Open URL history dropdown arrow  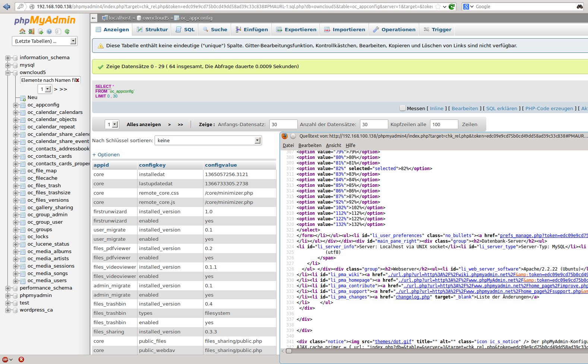click(x=445, y=6)
